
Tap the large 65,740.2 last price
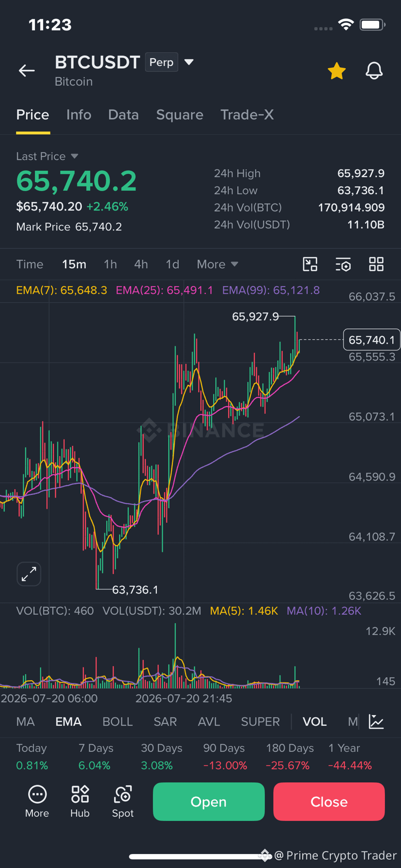(x=77, y=182)
